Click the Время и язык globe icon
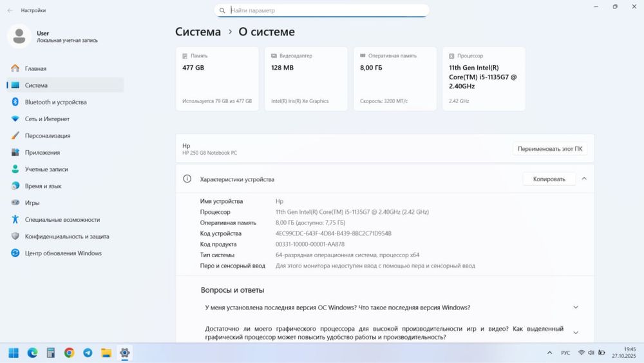 (x=15, y=186)
